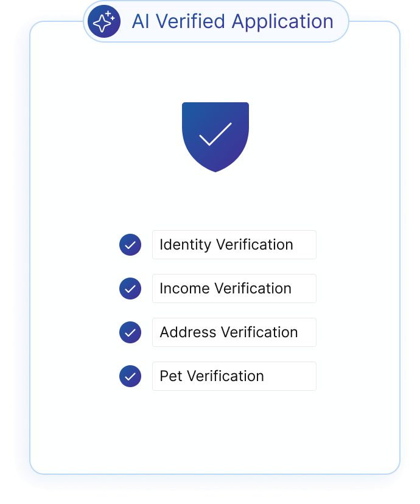
Task: Click the blue glow at card's bottom edge
Action: tap(215, 482)
